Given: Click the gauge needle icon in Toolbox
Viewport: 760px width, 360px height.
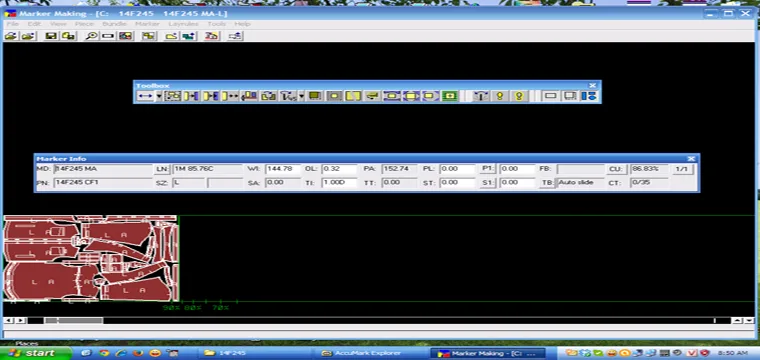Looking at the screenshot, I should click(480, 96).
